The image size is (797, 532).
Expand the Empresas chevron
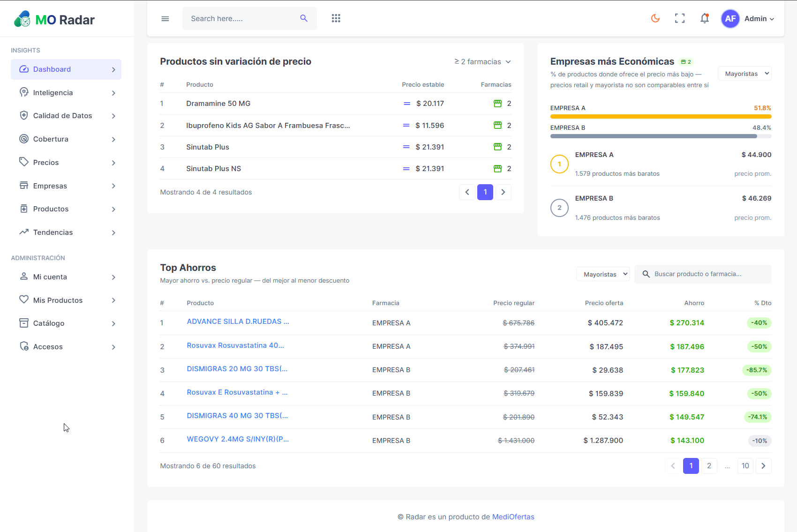point(113,186)
